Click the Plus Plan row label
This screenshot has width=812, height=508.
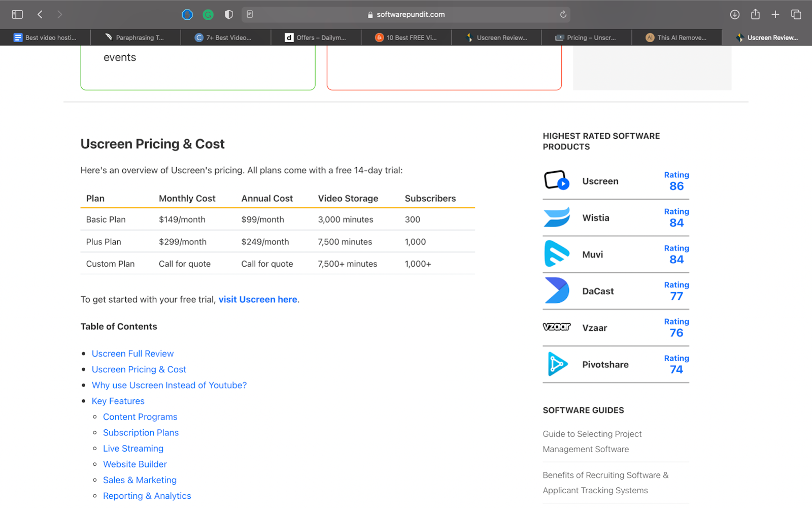(104, 242)
